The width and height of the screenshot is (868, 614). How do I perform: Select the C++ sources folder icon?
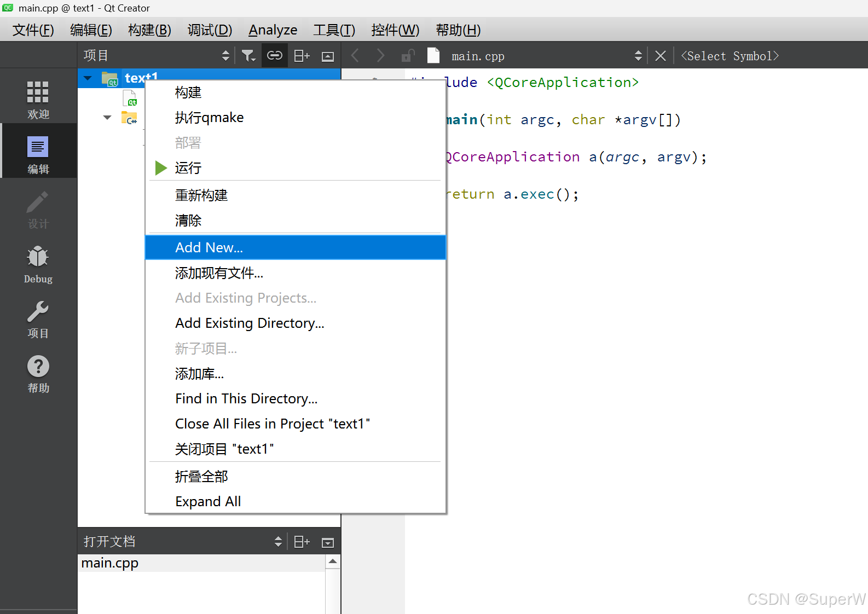click(x=129, y=117)
